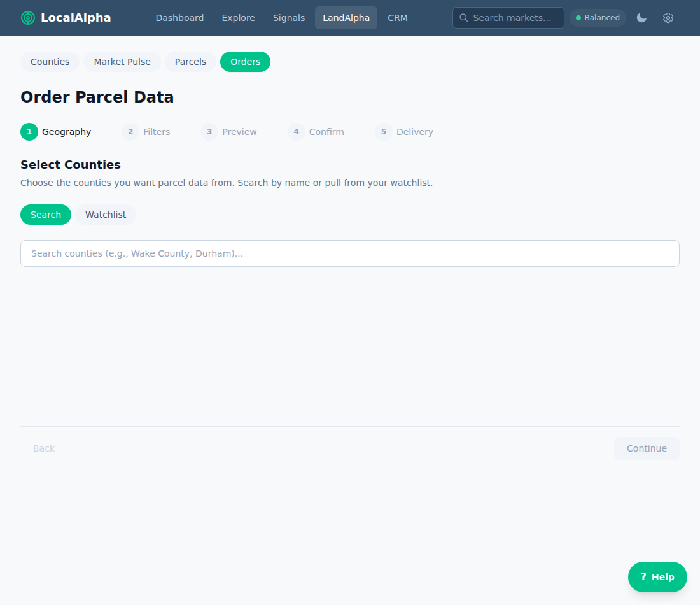The width and height of the screenshot is (700, 605).
Task: Jump to step 2 Filters
Action: tap(146, 132)
